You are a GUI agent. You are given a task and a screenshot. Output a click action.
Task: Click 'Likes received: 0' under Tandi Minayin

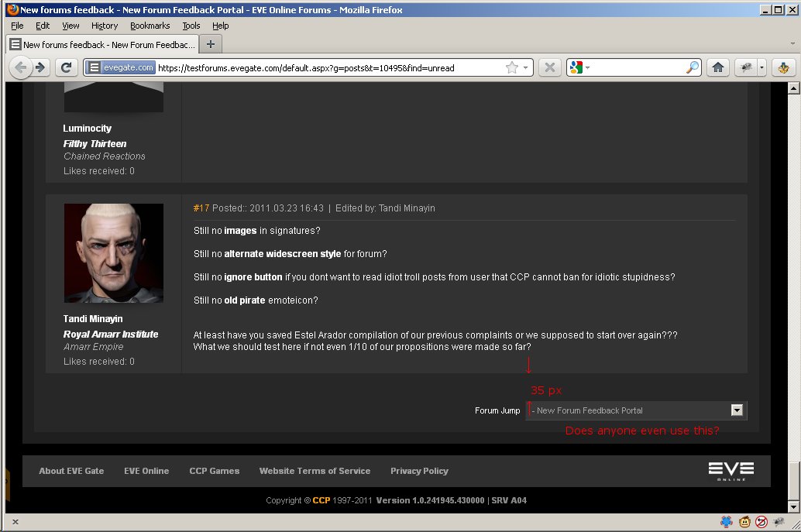(x=99, y=362)
